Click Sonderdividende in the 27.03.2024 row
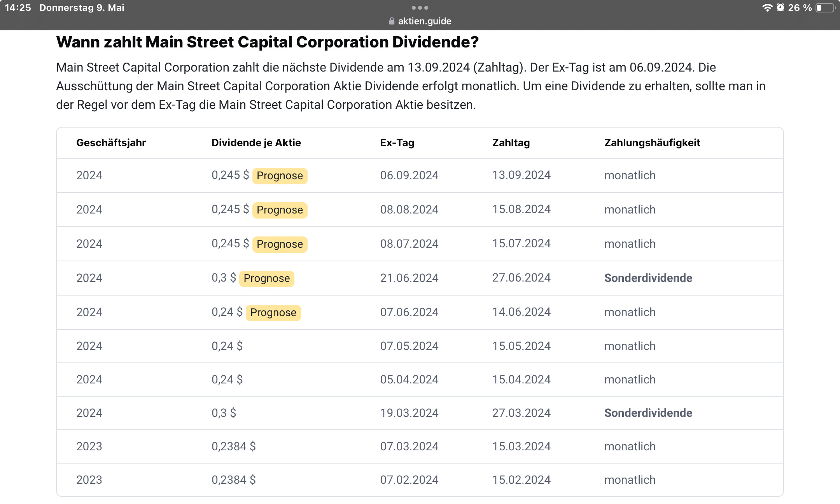This screenshot has width=840, height=504. [648, 413]
